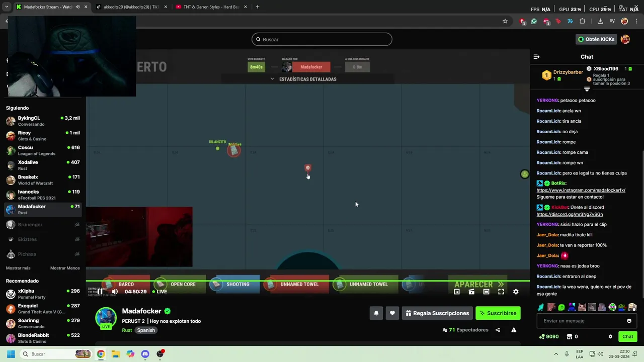Mute the stream volume speaker icon
Screen dimensions: 644x362
(x=115, y=292)
